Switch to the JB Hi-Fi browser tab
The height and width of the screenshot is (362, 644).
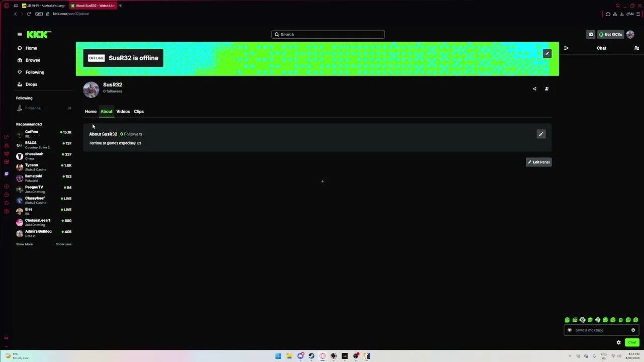(x=43, y=6)
